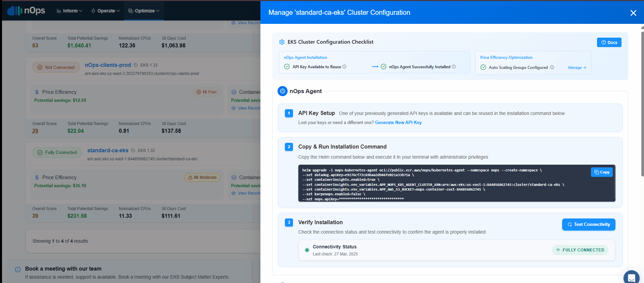The height and width of the screenshot is (283, 644).
Task: Click standard-ca-eks Price Efficiency dollar icon
Action: point(37,177)
